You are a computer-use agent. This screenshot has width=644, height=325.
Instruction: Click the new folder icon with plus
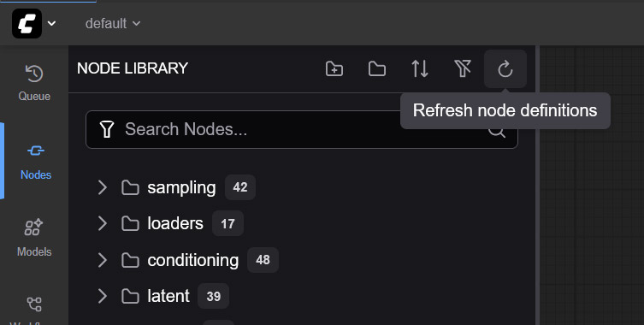tap(334, 68)
